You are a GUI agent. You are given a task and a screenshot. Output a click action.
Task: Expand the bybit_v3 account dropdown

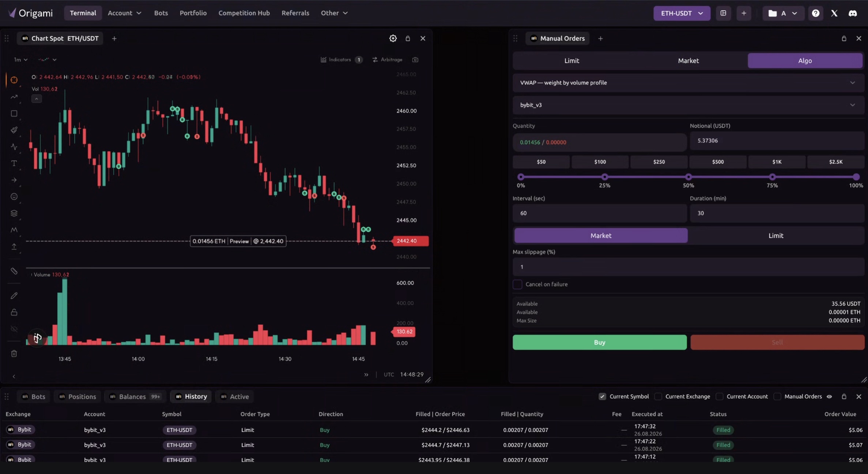click(x=688, y=105)
